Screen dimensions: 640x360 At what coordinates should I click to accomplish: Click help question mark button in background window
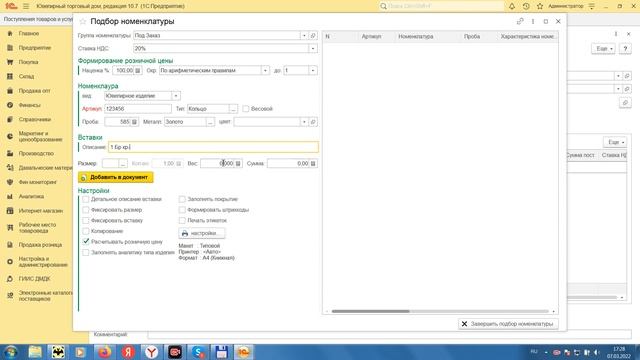point(625,49)
